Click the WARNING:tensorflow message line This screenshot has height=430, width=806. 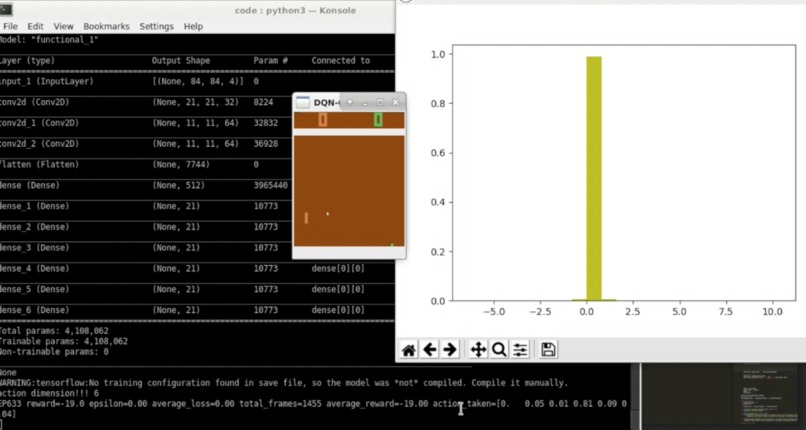[x=284, y=383]
